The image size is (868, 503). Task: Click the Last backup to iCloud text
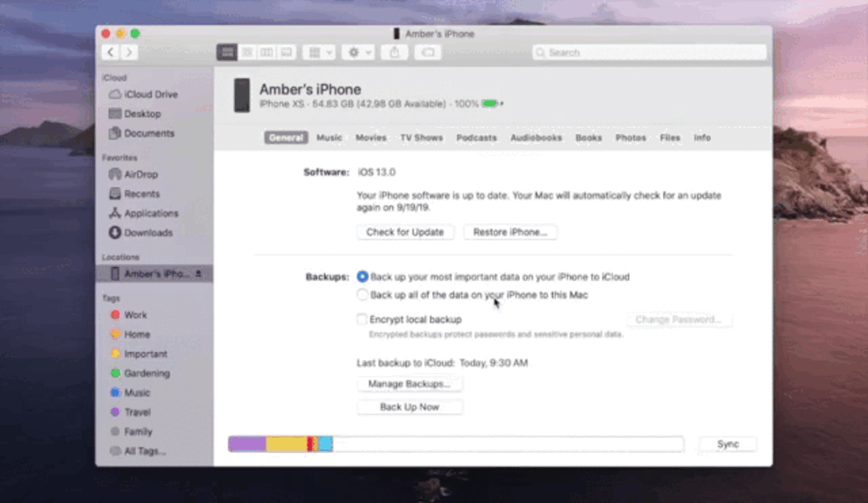(x=442, y=363)
